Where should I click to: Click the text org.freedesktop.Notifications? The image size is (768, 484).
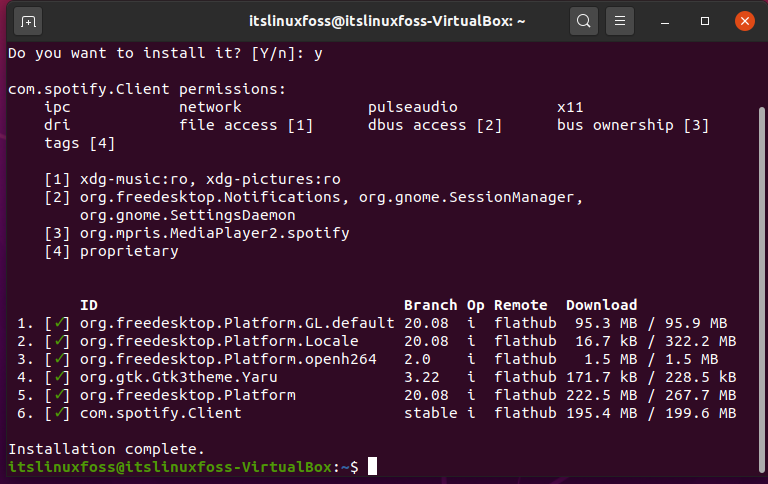(x=210, y=197)
